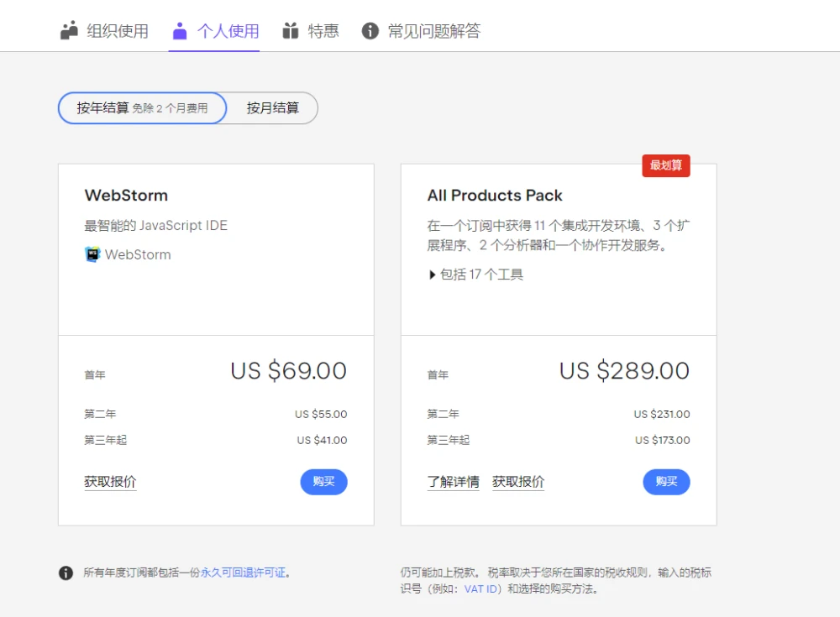Expand 包括 17 个工具 list
840x617 pixels.
(475, 275)
